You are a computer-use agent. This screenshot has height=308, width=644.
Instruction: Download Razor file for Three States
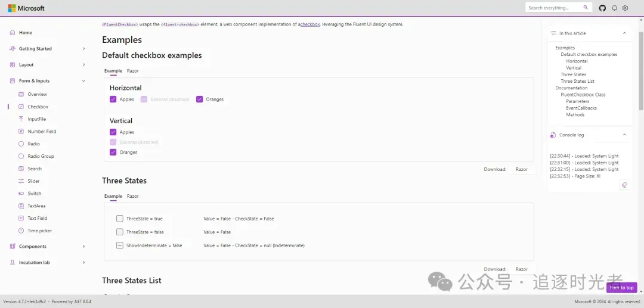(522, 269)
